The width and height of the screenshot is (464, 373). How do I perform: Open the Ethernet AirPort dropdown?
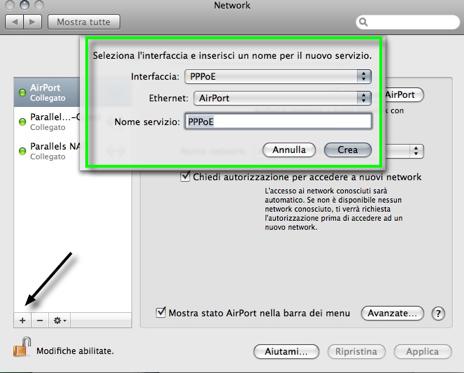(x=282, y=98)
